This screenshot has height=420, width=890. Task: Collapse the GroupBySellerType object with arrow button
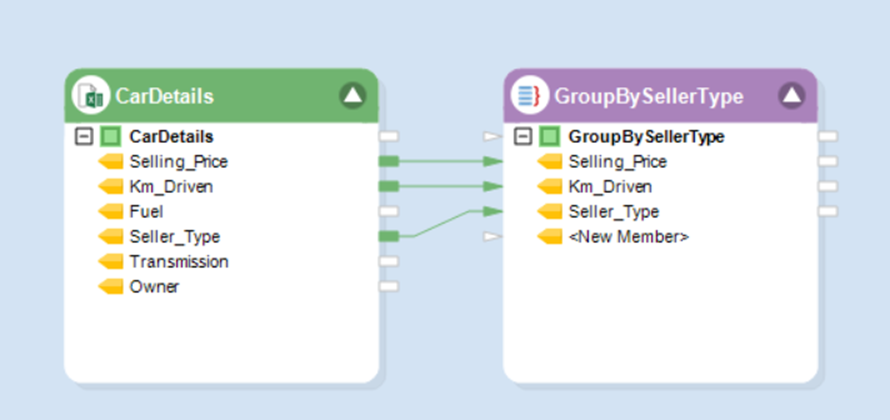pos(791,96)
